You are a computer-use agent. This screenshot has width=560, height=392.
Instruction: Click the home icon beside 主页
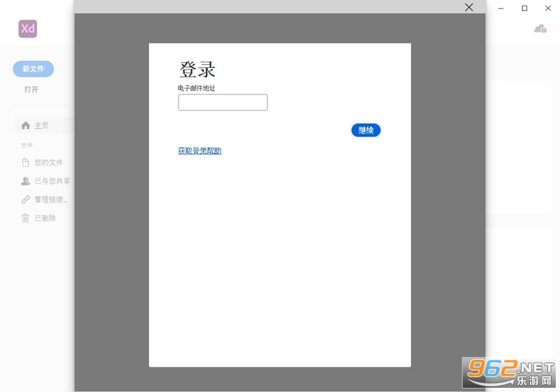pyautogui.click(x=26, y=125)
